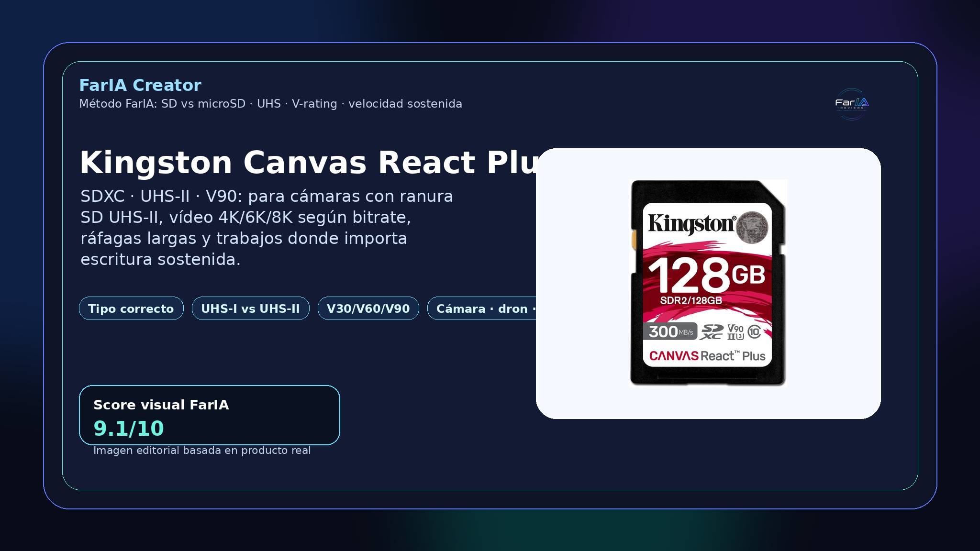Click the SDR2/128GB model number
Viewport: 980px width, 551px height.
691,300
